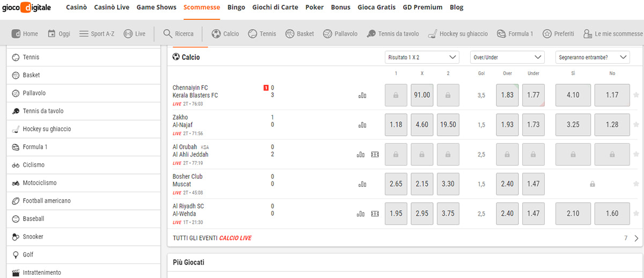Expand all live events chevron arrow
Screen dimensions: 644x278
click(636, 238)
